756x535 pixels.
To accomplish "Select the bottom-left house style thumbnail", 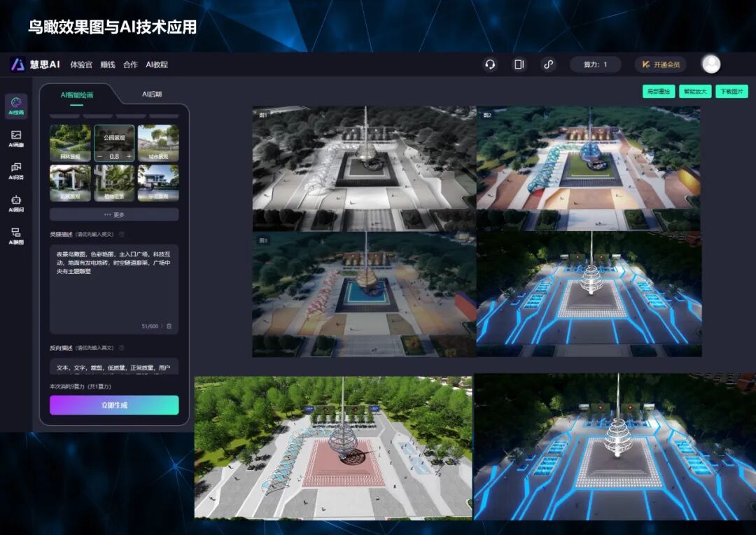I will tap(70, 183).
